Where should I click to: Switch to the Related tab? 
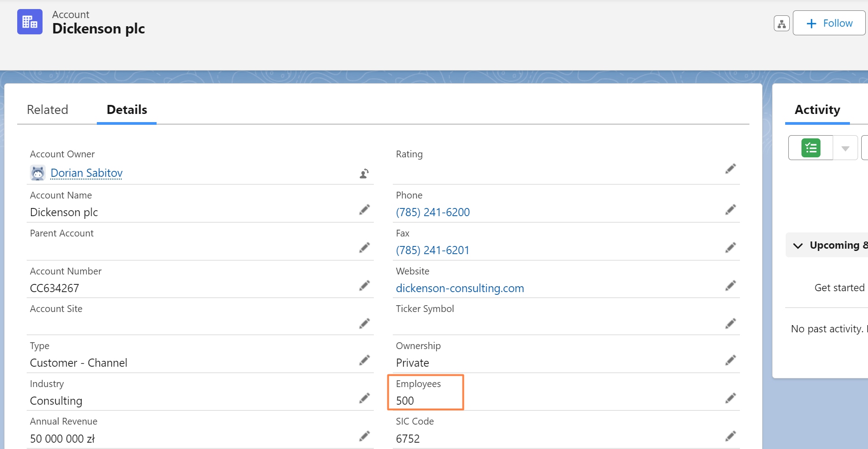(x=48, y=110)
